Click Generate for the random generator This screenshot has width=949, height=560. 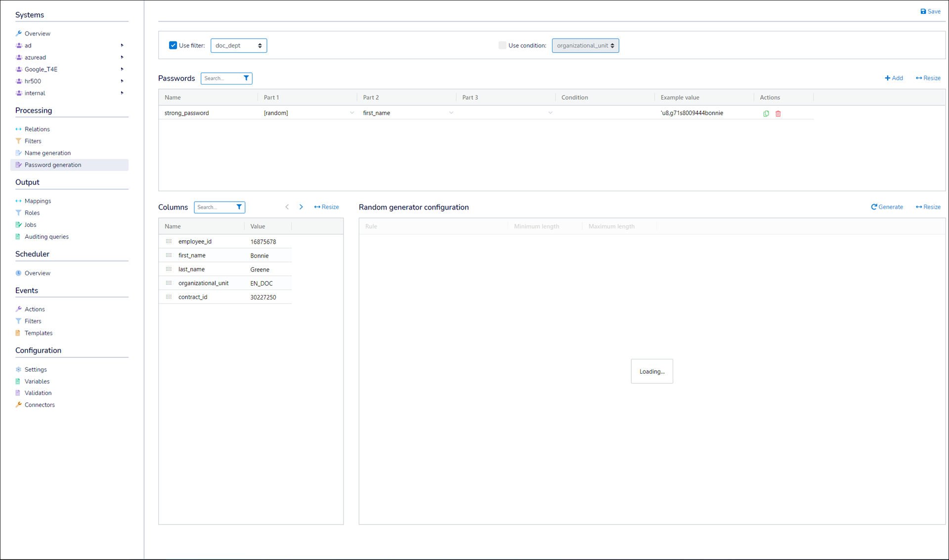[x=887, y=207]
